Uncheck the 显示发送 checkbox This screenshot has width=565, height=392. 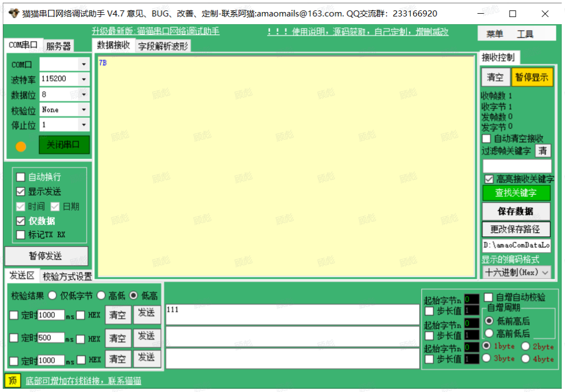coord(21,192)
